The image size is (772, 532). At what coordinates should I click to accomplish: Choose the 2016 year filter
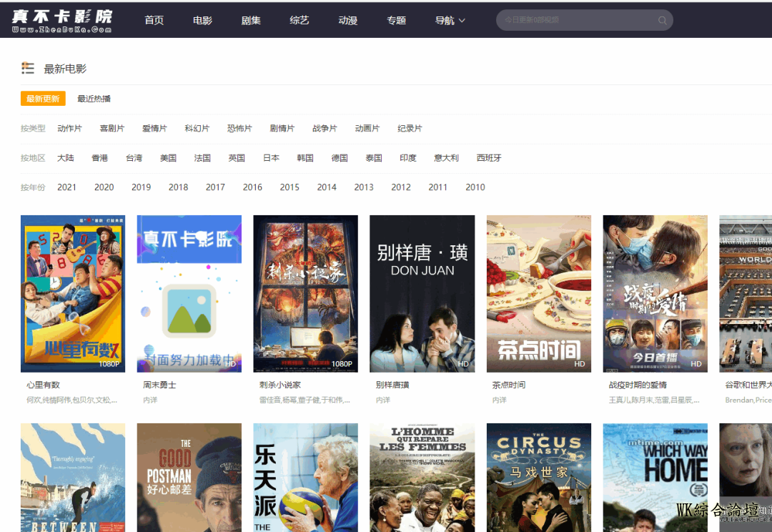tap(252, 187)
